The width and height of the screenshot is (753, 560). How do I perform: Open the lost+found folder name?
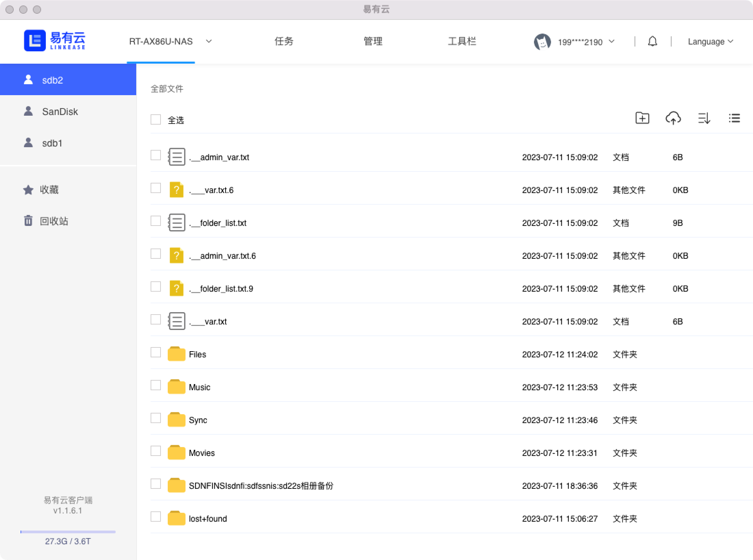[208, 519]
